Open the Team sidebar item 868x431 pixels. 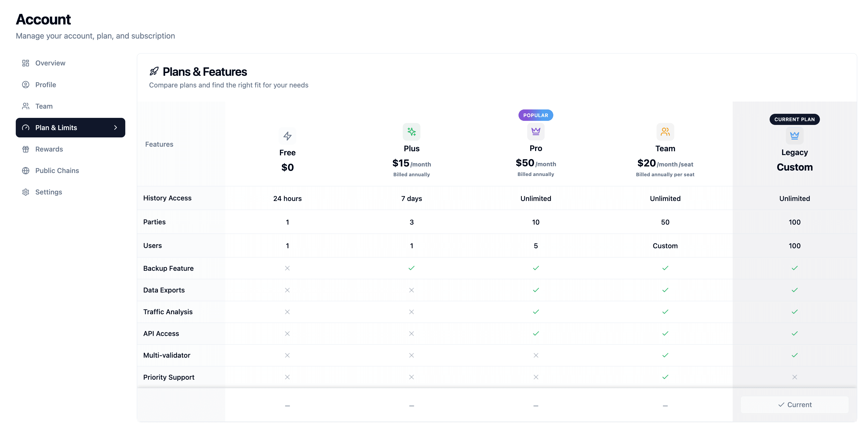[44, 106]
